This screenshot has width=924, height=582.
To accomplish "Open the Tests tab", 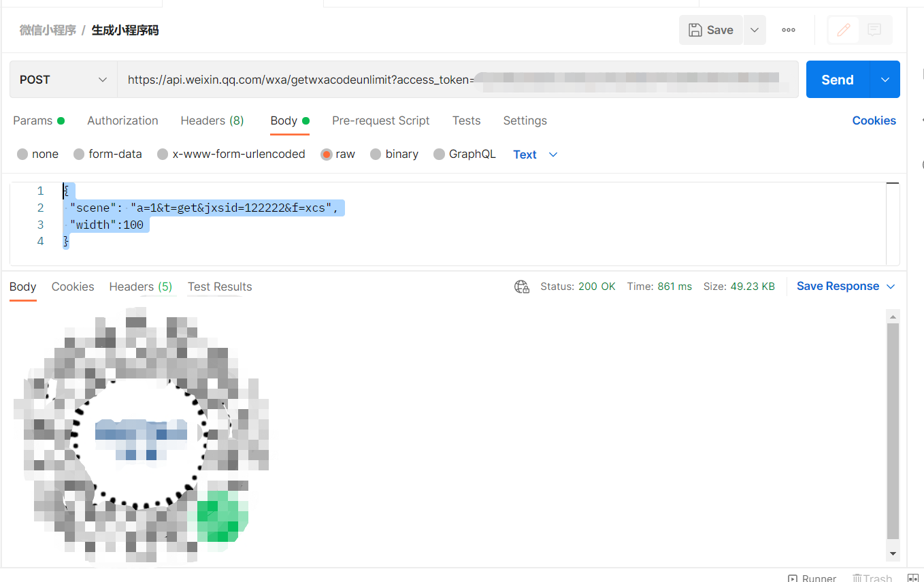I will pos(466,120).
